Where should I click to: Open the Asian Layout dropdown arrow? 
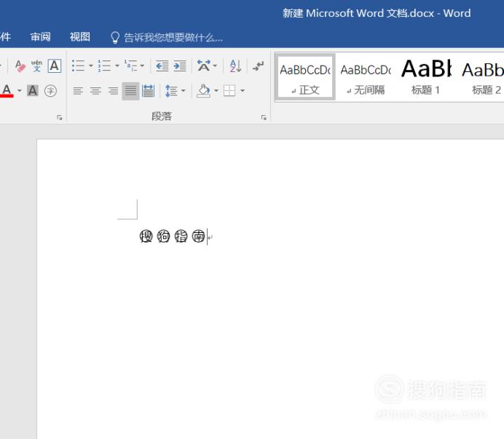point(215,66)
